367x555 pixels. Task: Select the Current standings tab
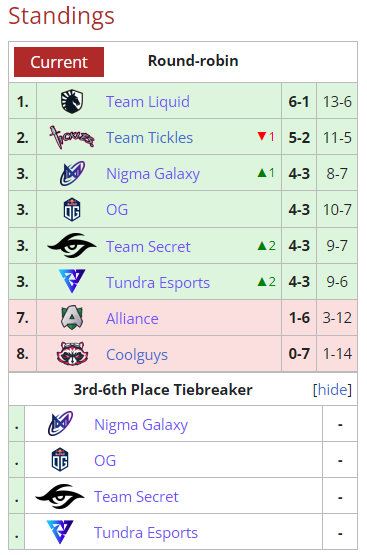(59, 62)
